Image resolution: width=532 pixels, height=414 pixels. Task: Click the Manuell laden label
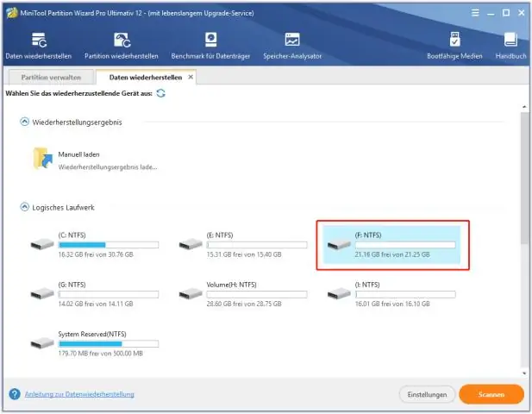click(78, 154)
